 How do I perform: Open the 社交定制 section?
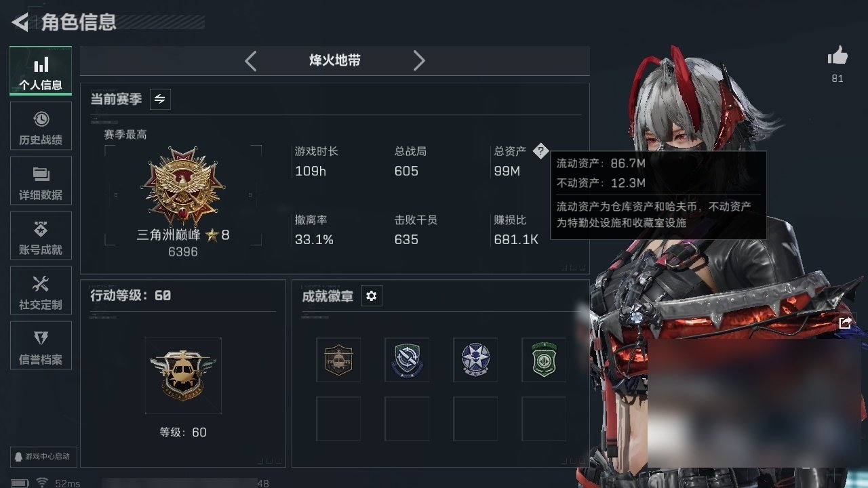pos(41,291)
